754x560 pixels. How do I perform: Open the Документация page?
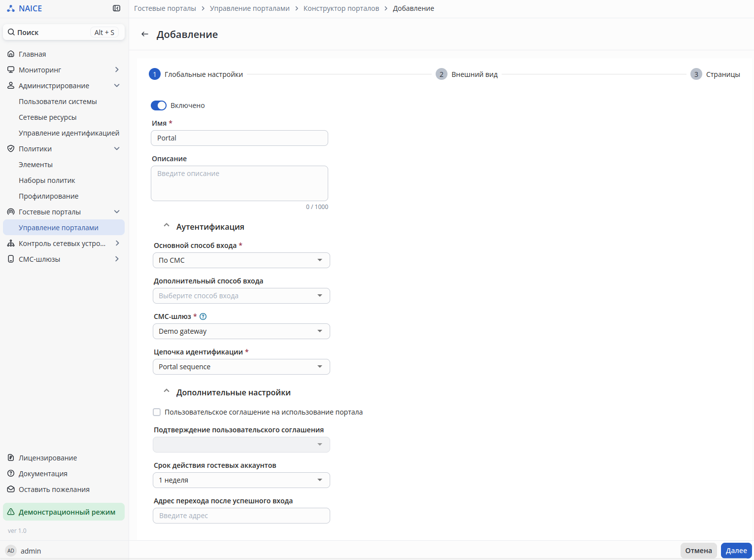click(43, 474)
